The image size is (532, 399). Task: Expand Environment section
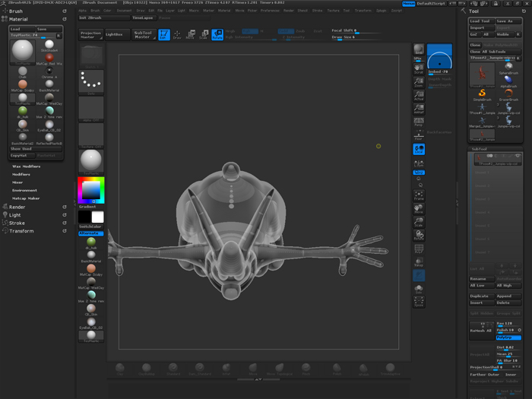24,190
